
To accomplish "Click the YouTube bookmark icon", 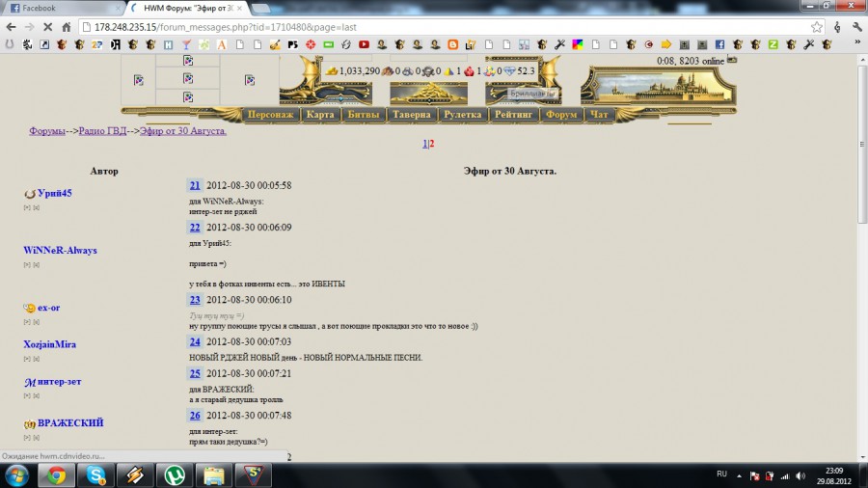I will 364,44.
